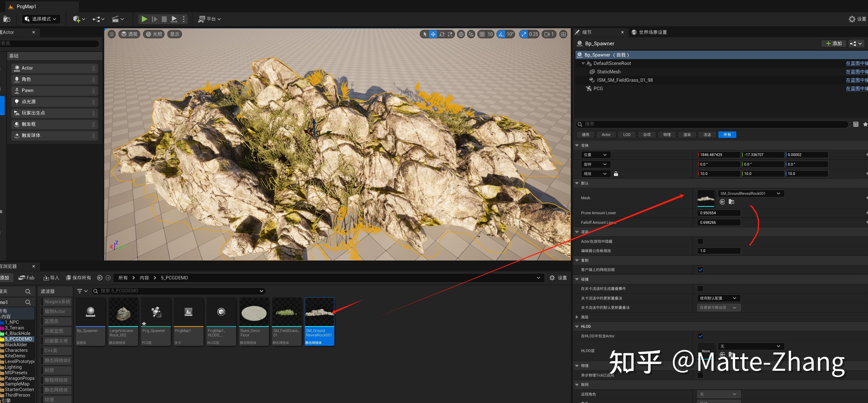Click the 添加 component button

pyautogui.click(x=834, y=43)
